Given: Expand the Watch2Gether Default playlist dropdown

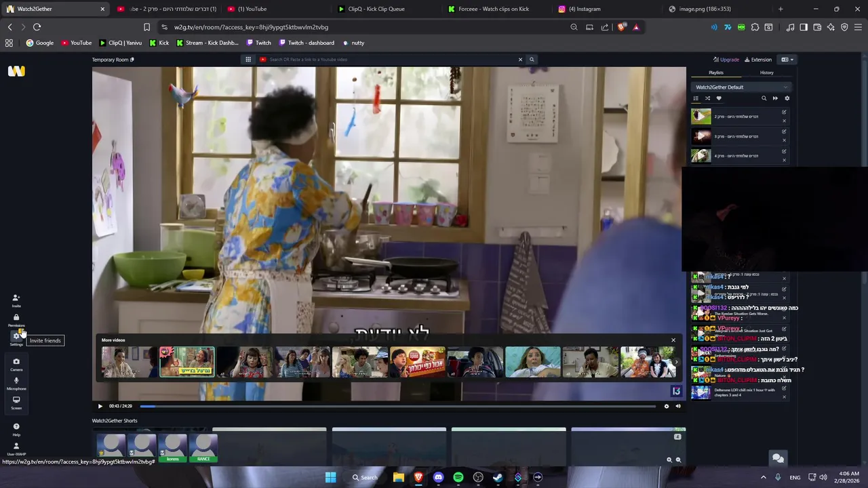Looking at the screenshot, I should 741,87.
